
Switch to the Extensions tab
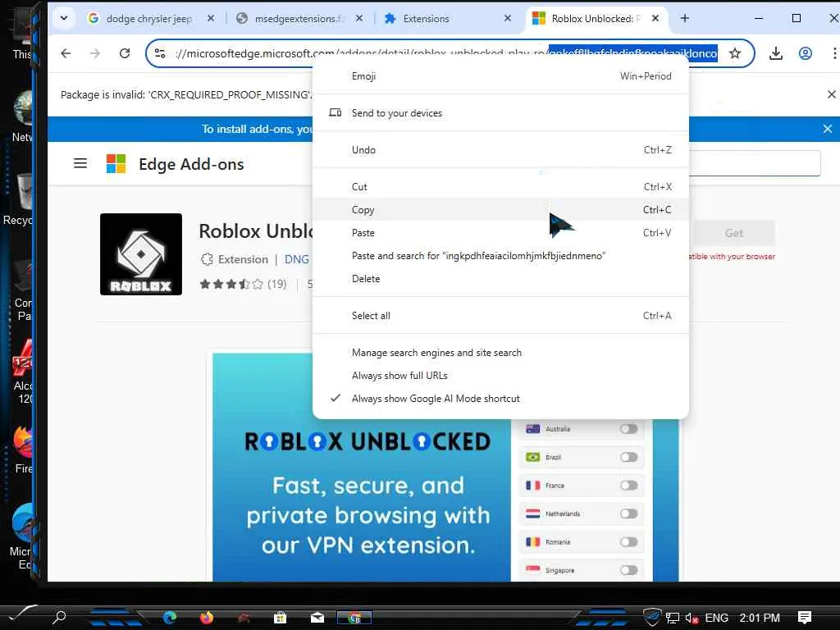[x=426, y=19]
